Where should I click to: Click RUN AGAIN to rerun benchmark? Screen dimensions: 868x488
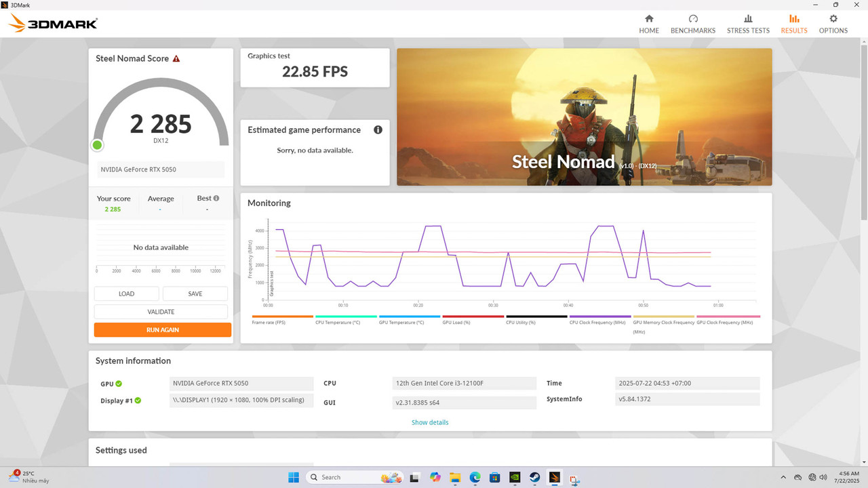[x=163, y=330]
